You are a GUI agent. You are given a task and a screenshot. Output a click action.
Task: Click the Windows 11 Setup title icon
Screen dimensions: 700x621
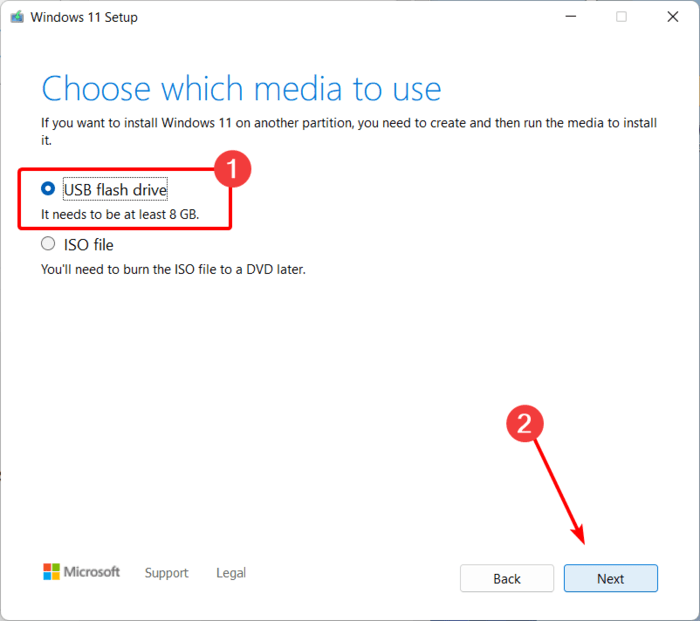(x=17, y=17)
